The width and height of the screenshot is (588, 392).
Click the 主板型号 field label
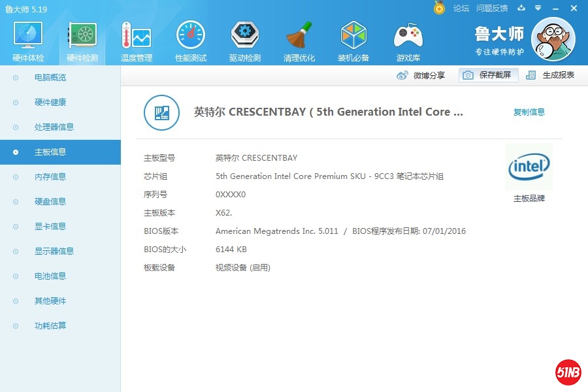coord(159,158)
